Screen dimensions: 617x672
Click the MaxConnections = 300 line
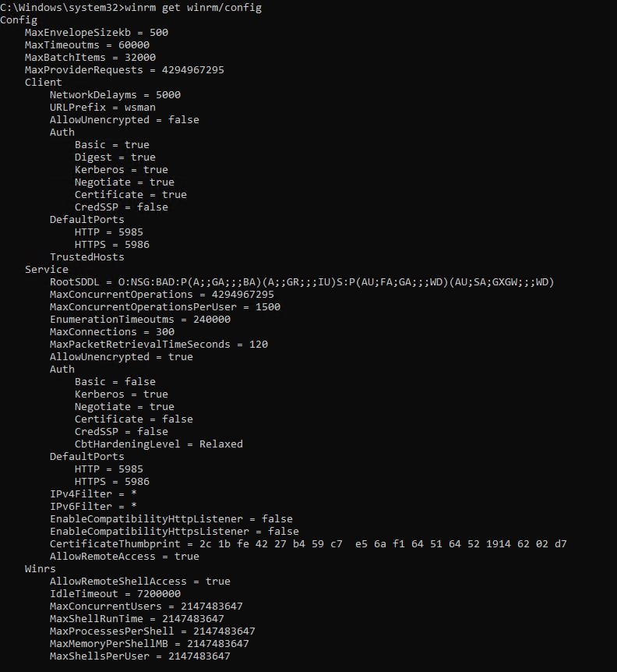pos(112,332)
